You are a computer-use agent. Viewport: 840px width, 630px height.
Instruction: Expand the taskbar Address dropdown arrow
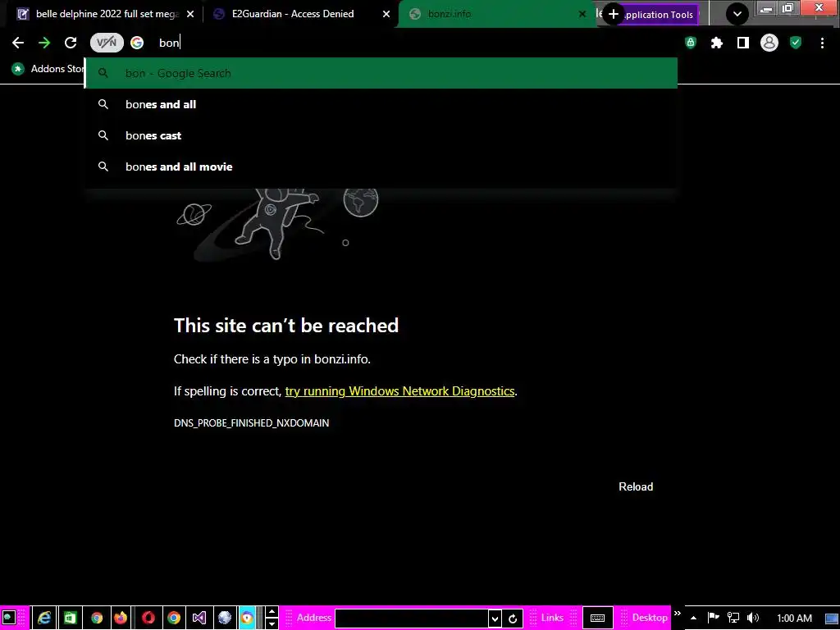click(x=495, y=619)
